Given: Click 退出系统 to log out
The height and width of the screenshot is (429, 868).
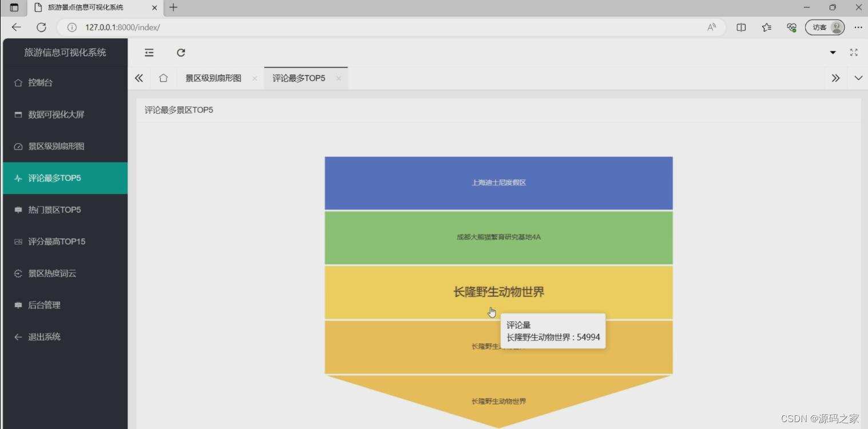Looking at the screenshot, I should point(65,337).
